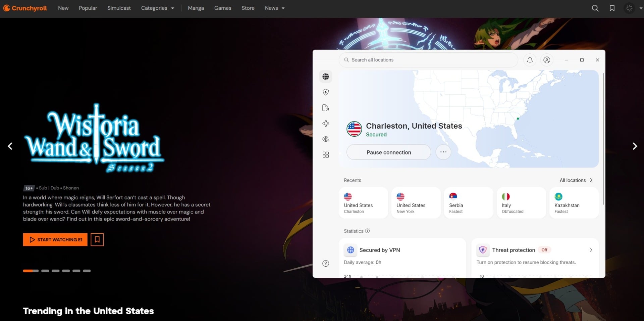
Task: Select the VPN globe sidebar icon
Action: (326, 77)
